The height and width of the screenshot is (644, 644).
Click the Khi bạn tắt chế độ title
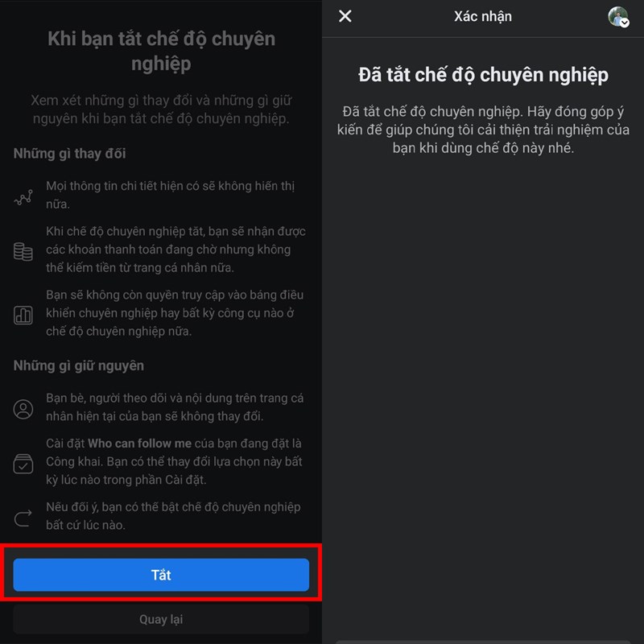[x=161, y=51]
